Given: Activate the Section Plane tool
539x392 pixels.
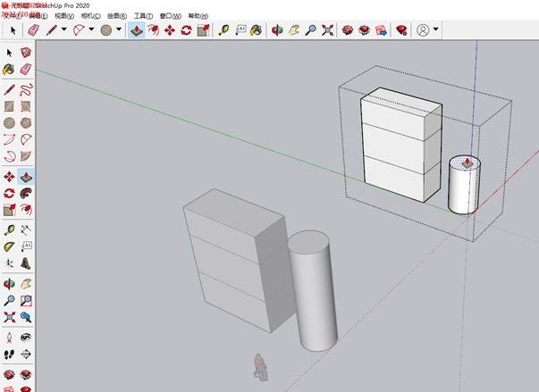Looking at the screenshot, I should (x=26, y=354).
